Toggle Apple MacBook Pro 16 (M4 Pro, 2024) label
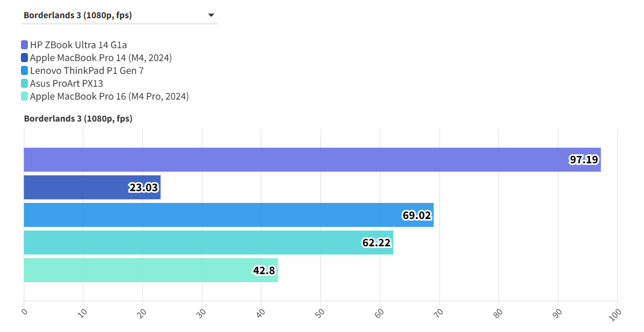Viewport: 644px width, 332px height. pos(109,96)
